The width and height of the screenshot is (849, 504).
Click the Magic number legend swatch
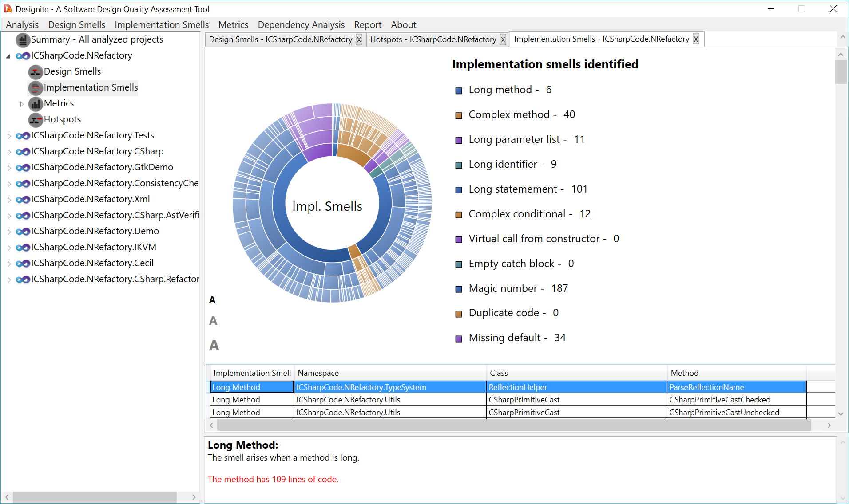pos(459,290)
